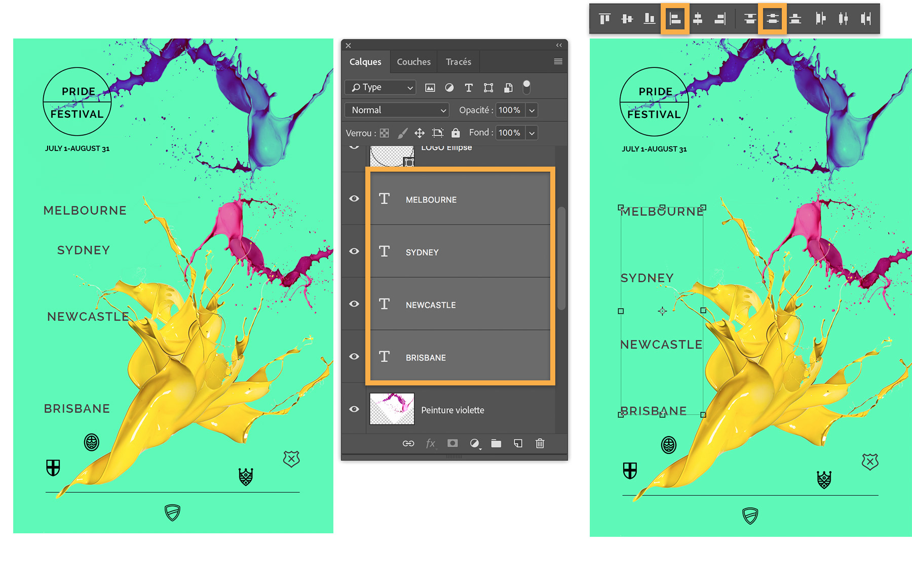The image size is (912, 588).
Task: Open the Type filter dropdown
Action: coord(379,87)
